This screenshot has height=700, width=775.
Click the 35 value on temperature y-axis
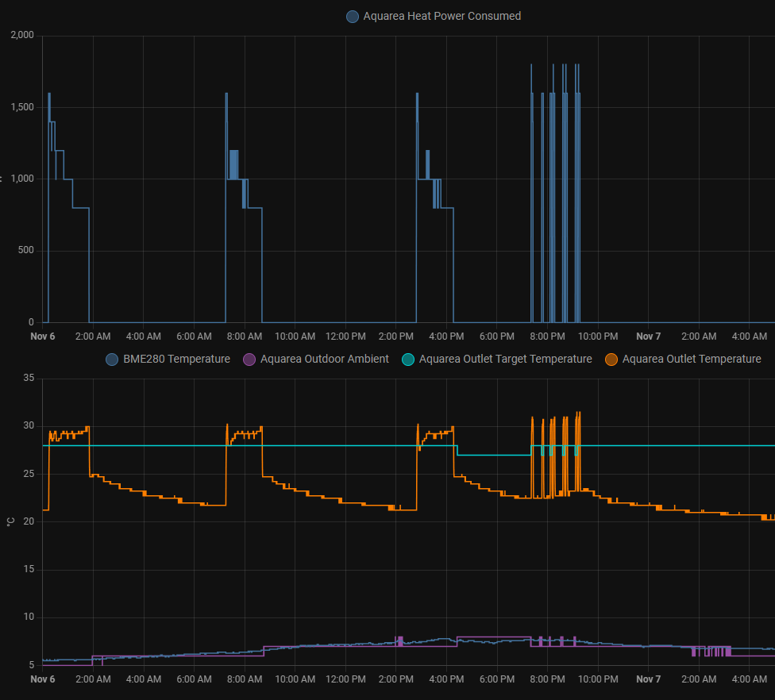coord(29,378)
